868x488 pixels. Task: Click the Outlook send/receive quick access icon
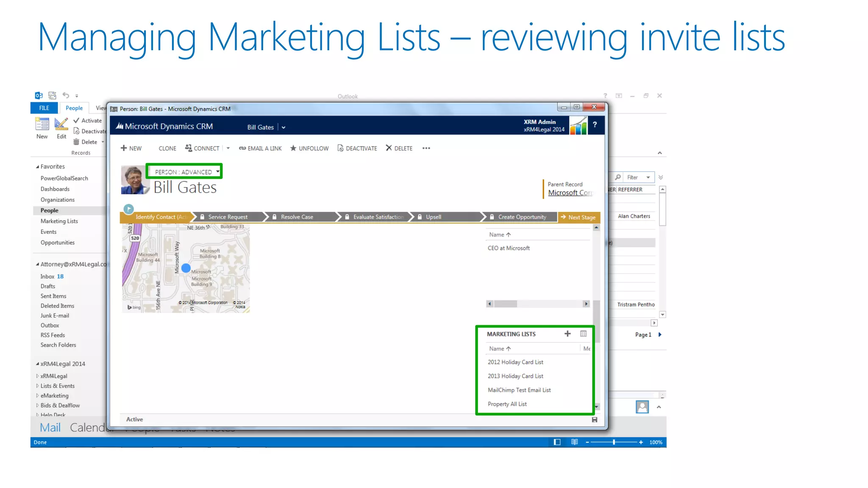[x=52, y=95]
